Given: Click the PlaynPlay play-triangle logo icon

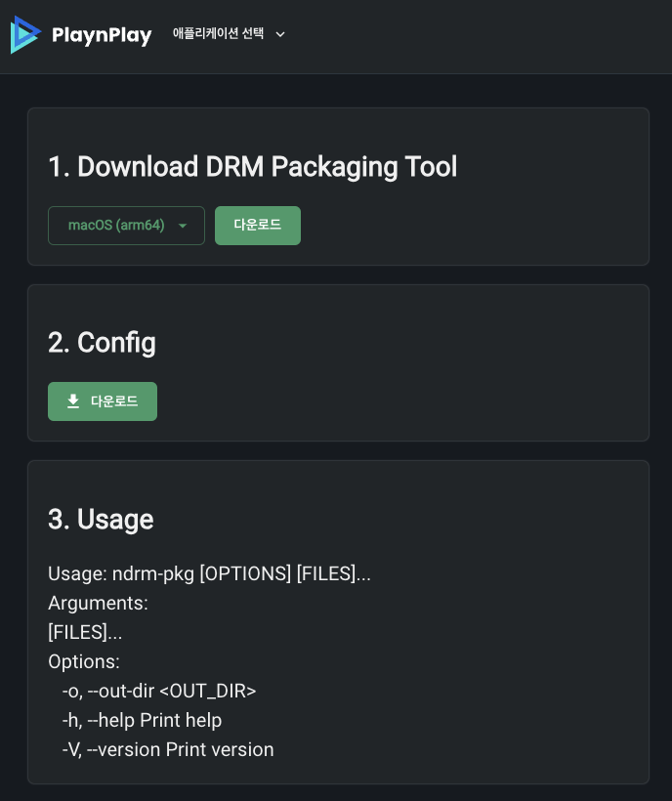Looking at the screenshot, I should (25, 35).
